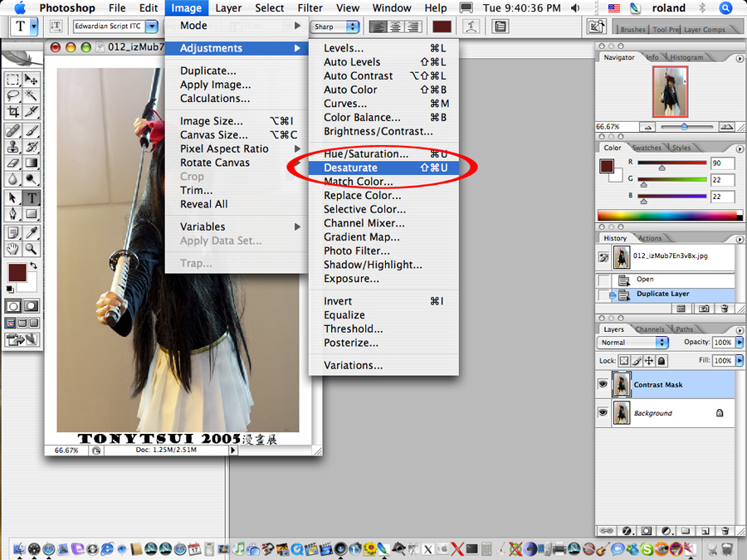The width and height of the screenshot is (747, 560).
Task: Choose Desaturate from the Adjustments submenu
Action: click(350, 168)
